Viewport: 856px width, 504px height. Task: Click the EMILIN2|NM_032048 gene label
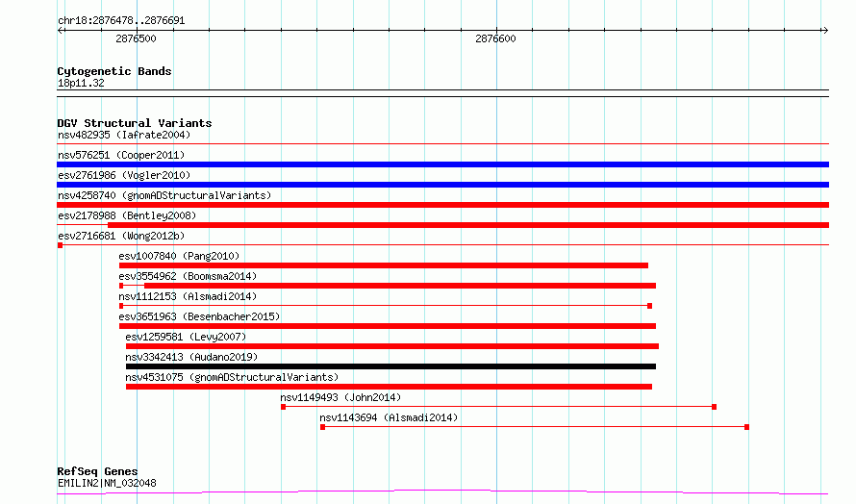point(107,483)
